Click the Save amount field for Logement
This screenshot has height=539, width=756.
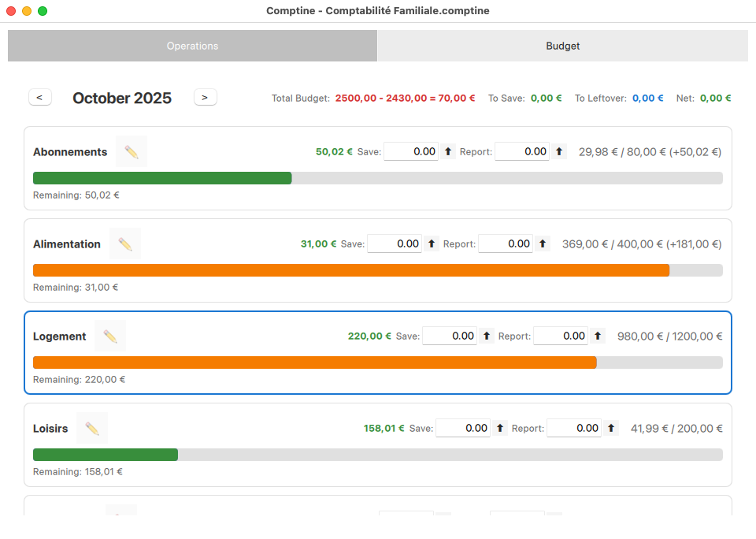pyautogui.click(x=449, y=336)
